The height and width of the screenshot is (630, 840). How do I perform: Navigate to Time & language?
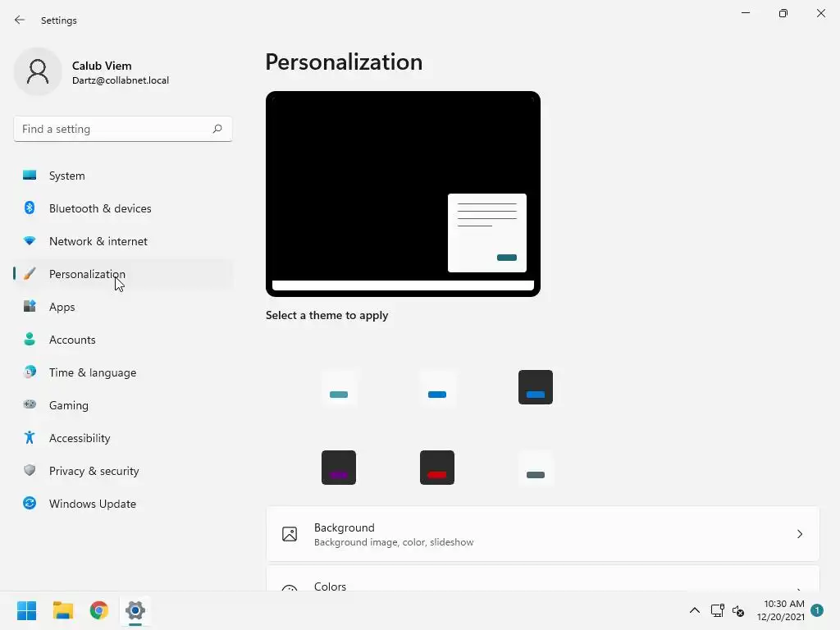123,372
